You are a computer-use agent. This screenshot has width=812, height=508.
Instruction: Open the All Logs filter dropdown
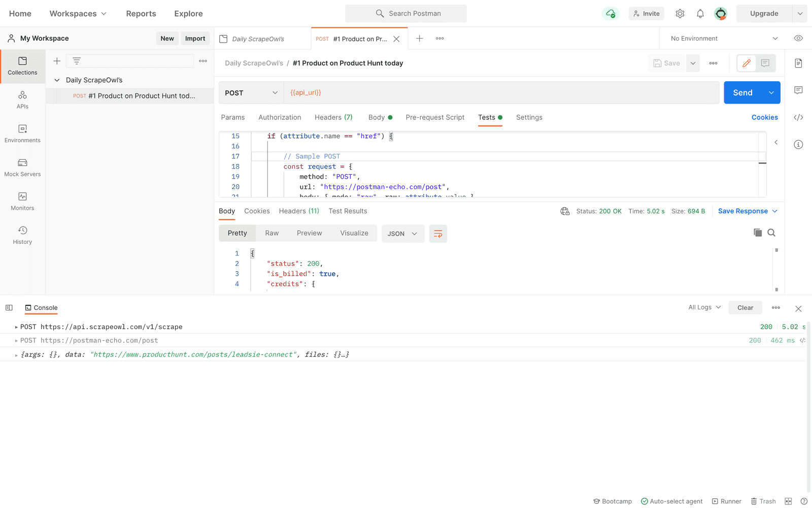(x=703, y=307)
